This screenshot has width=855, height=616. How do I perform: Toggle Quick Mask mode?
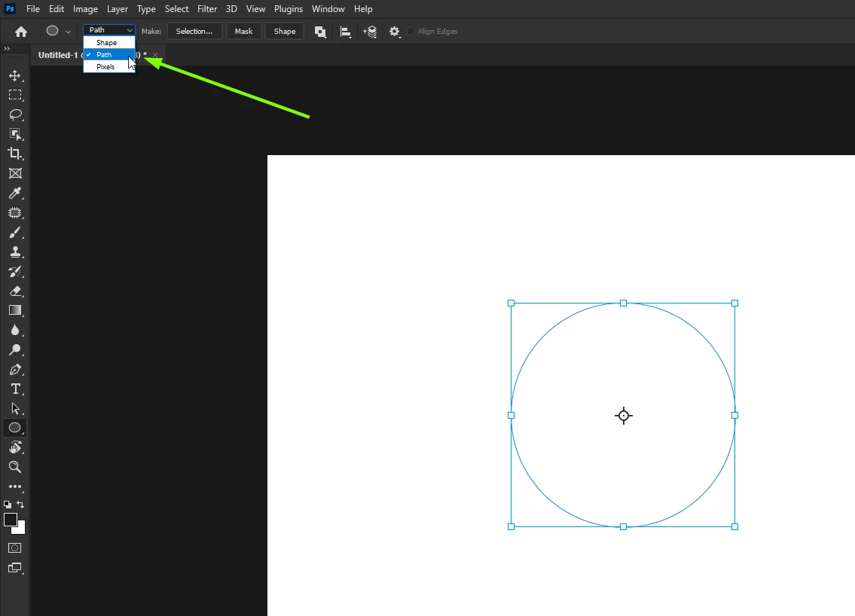pos(15,548)
